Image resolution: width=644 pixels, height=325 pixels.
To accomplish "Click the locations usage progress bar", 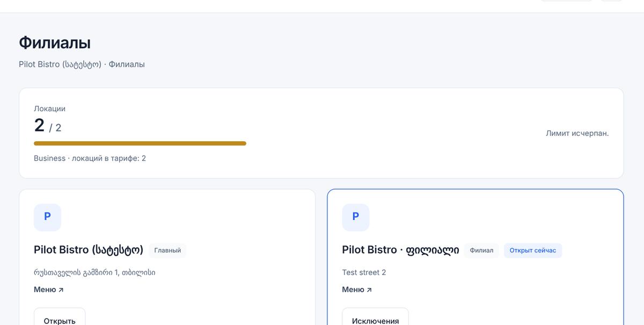I will coord(140,143).
